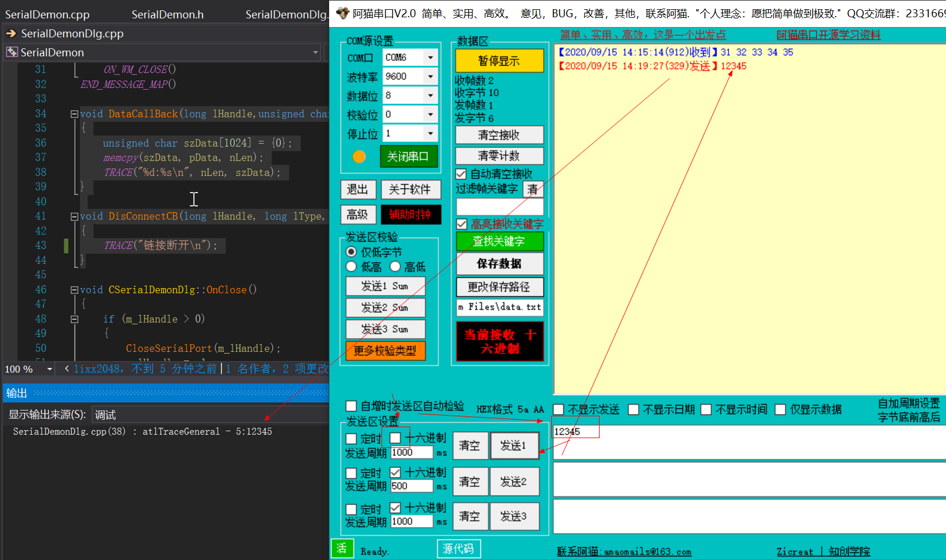Collapse the DataCallBack function at line 34
The height and width of the screenshot is (560, 946).
(x=74, y=114)
